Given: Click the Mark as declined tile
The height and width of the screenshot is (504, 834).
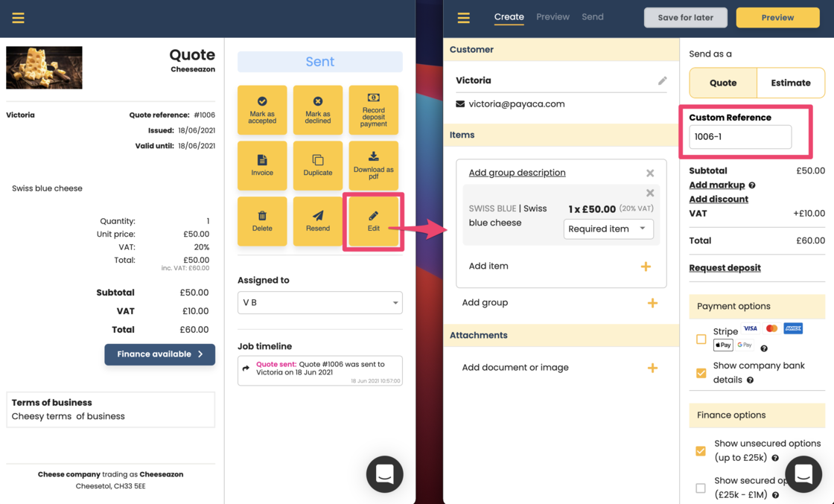Looking at the screenshot, I should click(318, 110).
